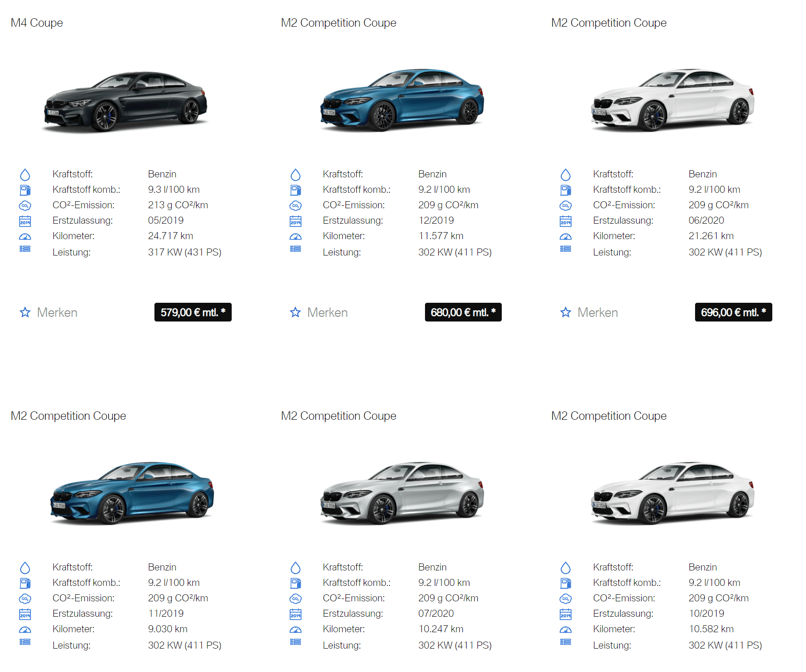Click fuel drop icon in M4 Coupe card

25,175
